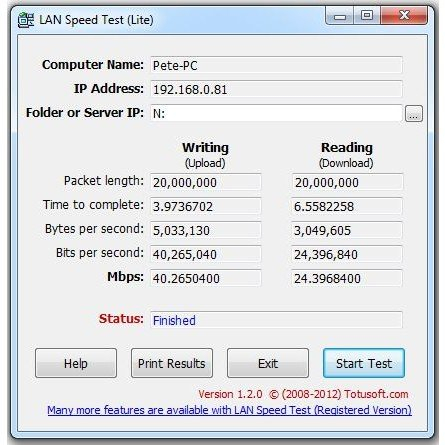Select the Writing Mbps value field
445x445 pixels.
(x=205, y=278)
